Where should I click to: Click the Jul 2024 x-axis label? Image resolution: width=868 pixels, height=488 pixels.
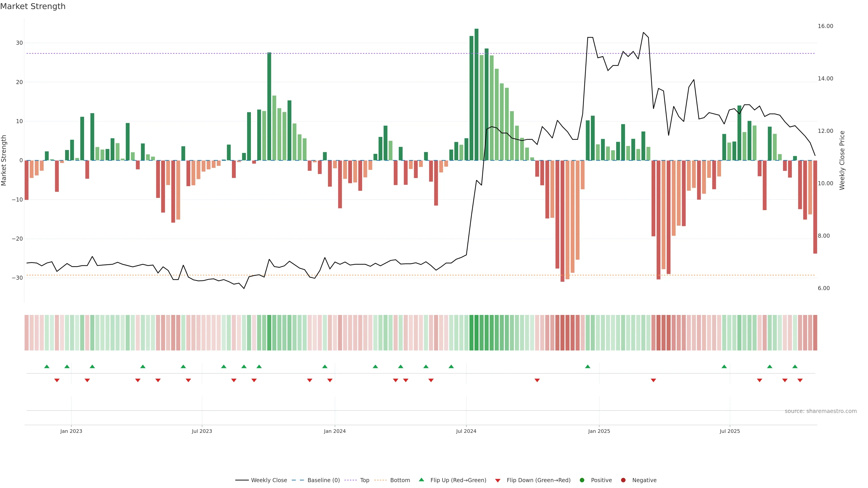click(x=466, y=431)
